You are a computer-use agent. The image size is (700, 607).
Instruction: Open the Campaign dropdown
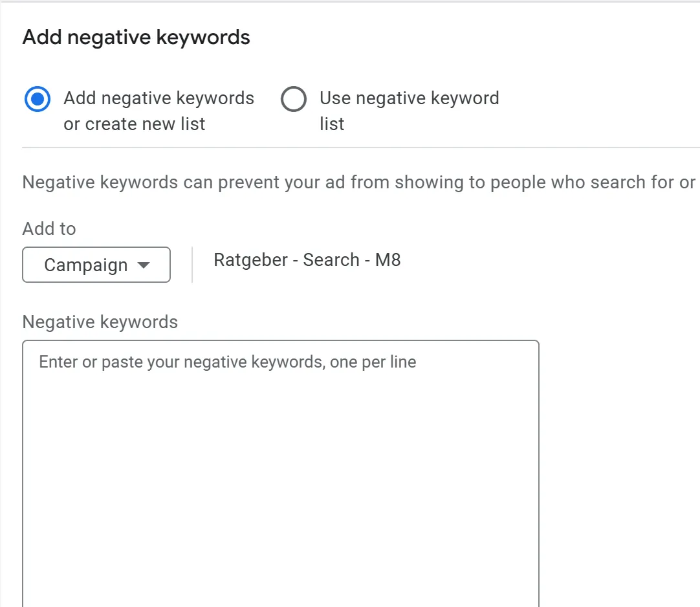[96, 265]
